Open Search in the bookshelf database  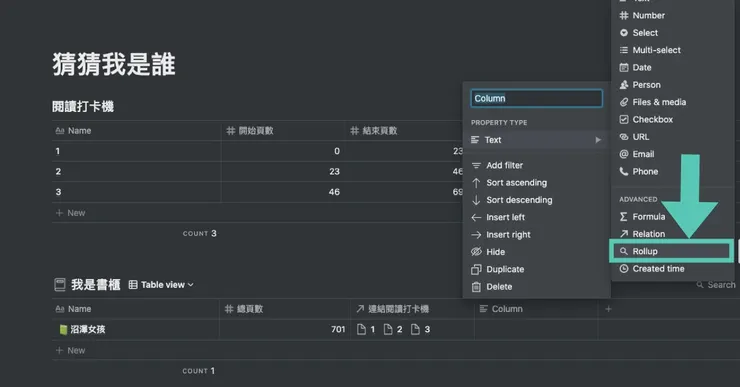[716, 285]
